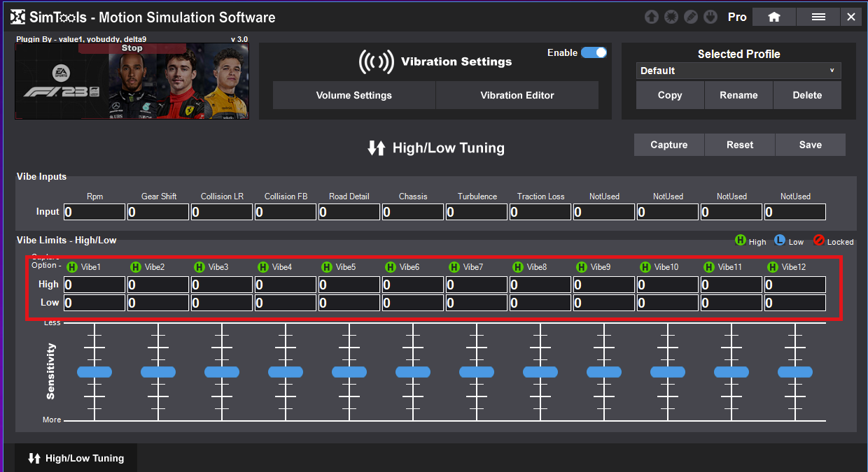Screen dimensions: 868x472
Task: Open the Selected Profile dropdown showing Default
Action: click(738, 71)
